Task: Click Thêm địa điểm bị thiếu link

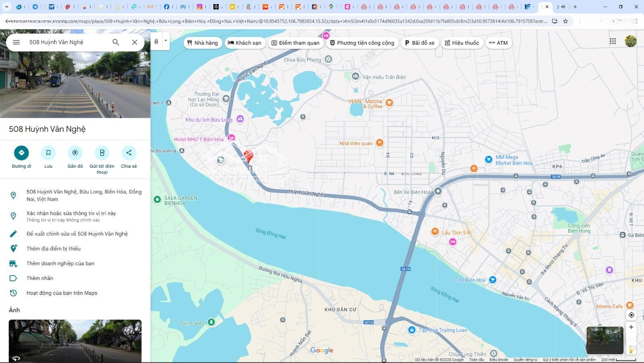Action: (53, 248)
